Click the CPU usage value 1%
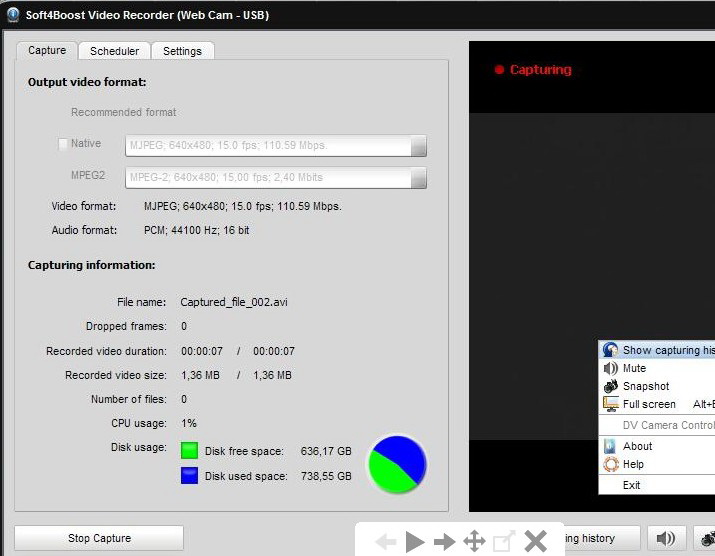The width and height of the screenshot is (715, 556). 189,423
